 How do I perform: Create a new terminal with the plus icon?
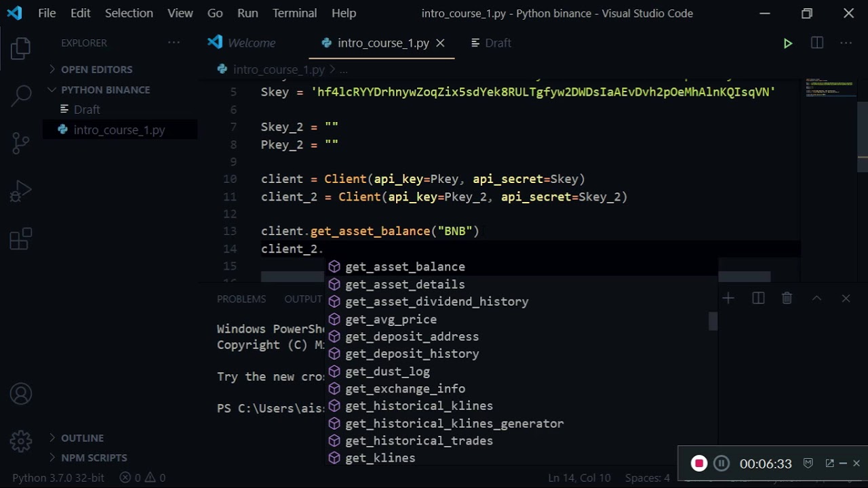click(x=728, y=298)
